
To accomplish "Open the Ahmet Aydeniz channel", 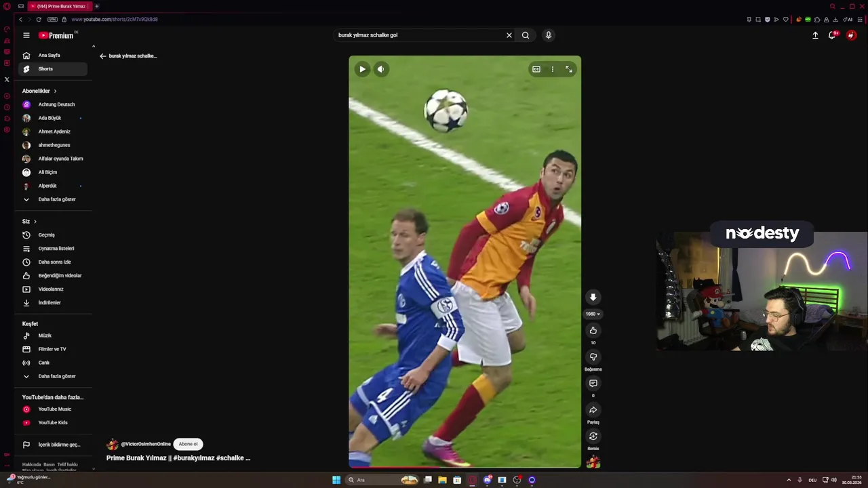I will (x=53, y=131).
